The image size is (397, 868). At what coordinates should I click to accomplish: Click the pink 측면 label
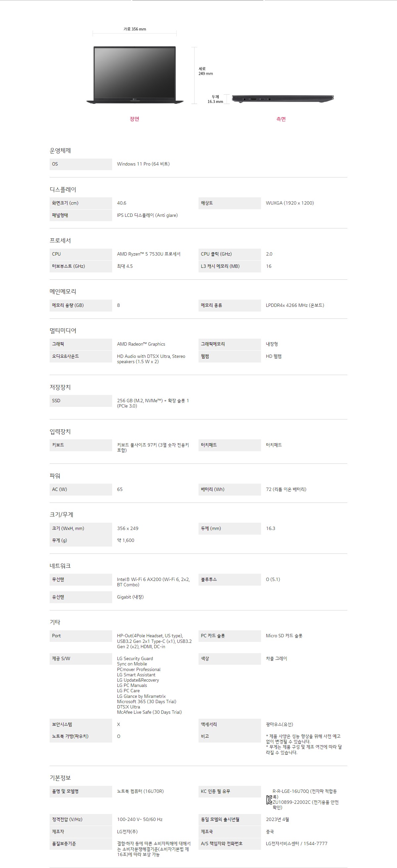coord(281,119)
